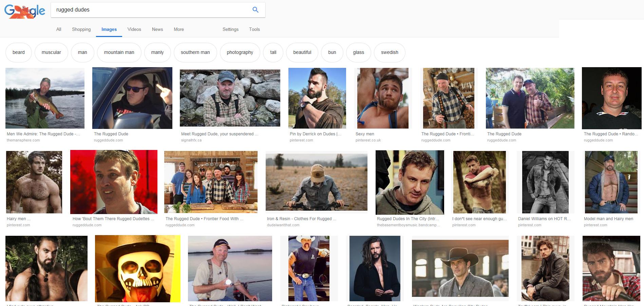Open the 'Model man and Hairy men' link
This screenshot has width=644, height=306.
click(608, 219)
